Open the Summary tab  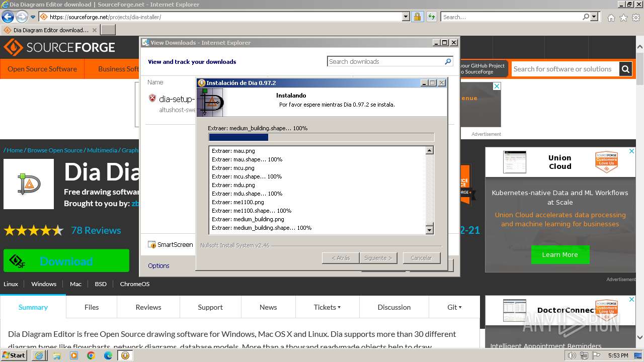[33, 307]
